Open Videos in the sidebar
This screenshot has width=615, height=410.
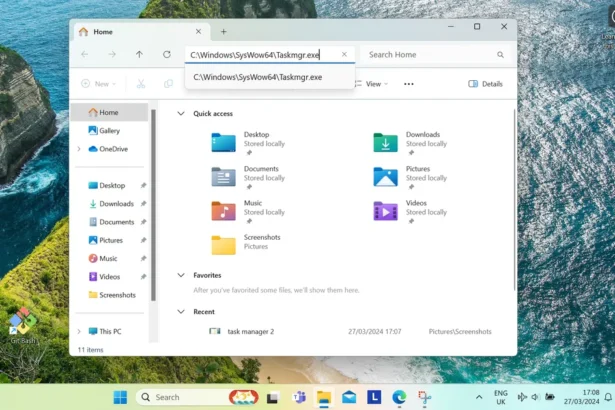point(104,277)
